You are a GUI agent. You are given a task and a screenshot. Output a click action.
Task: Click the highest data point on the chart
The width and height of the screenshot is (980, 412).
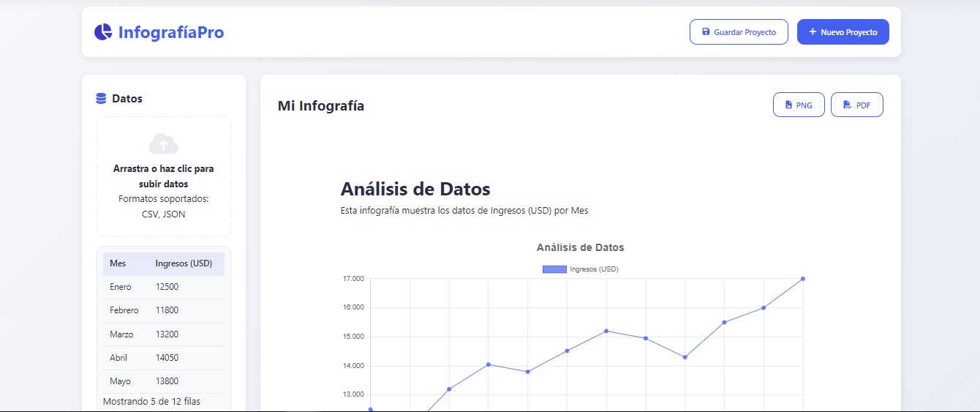(802, 279)
